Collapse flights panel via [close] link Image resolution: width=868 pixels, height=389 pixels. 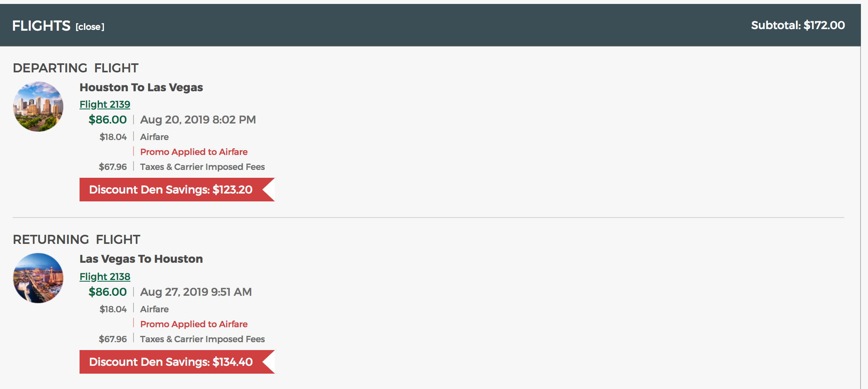point(90,27)
